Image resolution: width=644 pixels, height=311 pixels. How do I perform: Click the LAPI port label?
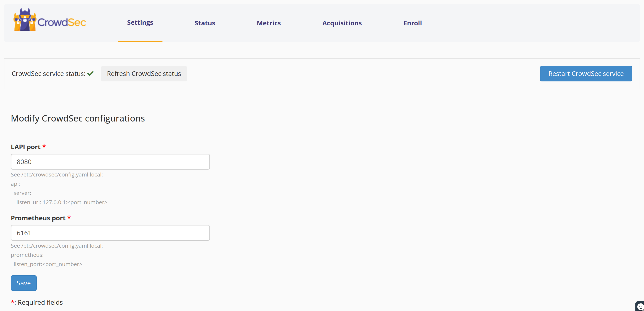coord(26,147)
